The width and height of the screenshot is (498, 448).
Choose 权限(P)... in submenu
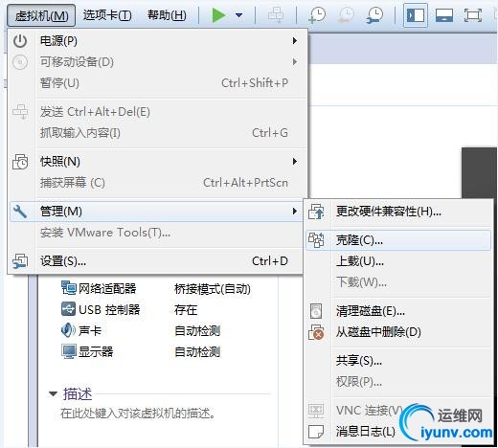(x=398, y=382)
